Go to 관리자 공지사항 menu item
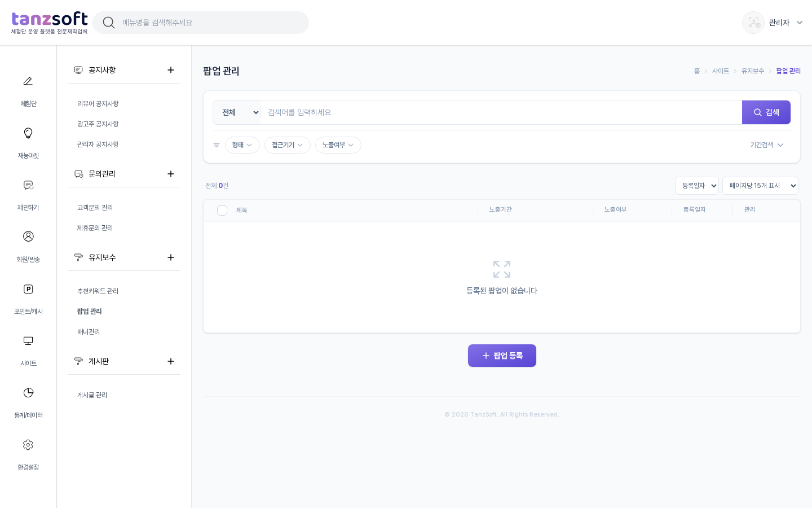This screenshot has height=508, width=812. pos(98,144)
